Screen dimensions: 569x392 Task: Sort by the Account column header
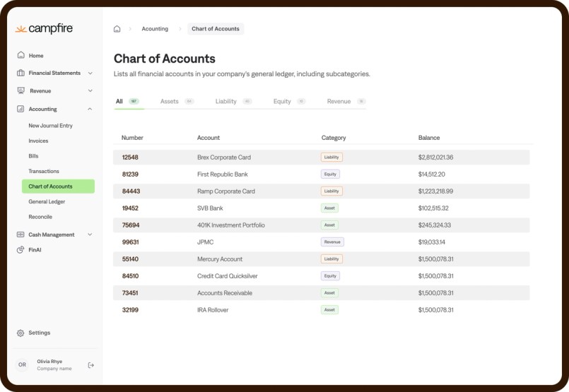(x=209, y=138)
